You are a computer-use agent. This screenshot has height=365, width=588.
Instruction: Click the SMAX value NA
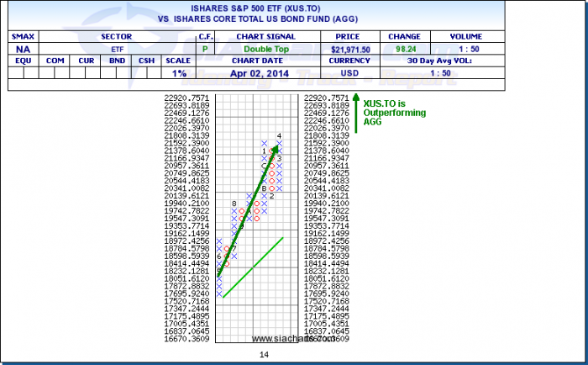point(21,50)
